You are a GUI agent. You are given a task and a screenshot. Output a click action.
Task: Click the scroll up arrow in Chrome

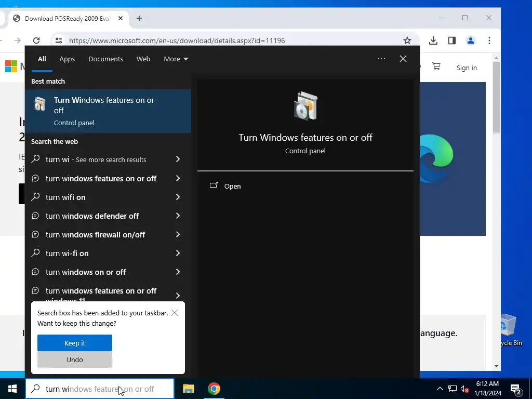(x=496, y=58)
